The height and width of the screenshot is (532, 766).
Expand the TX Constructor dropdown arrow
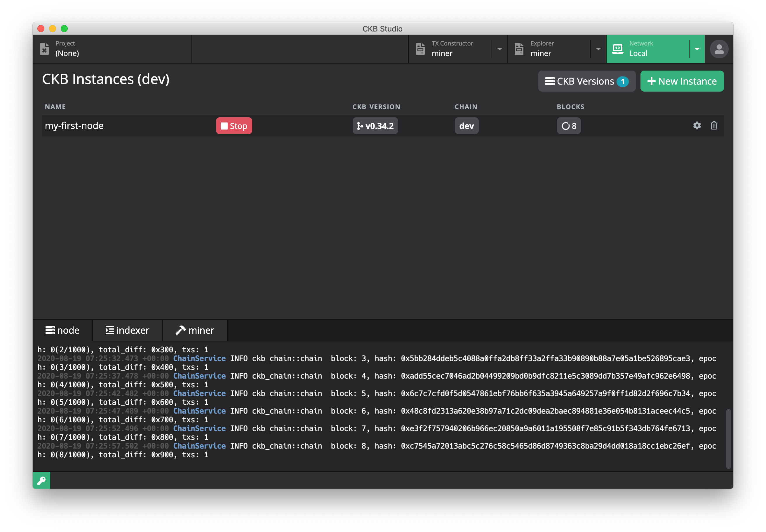point(499,49)
